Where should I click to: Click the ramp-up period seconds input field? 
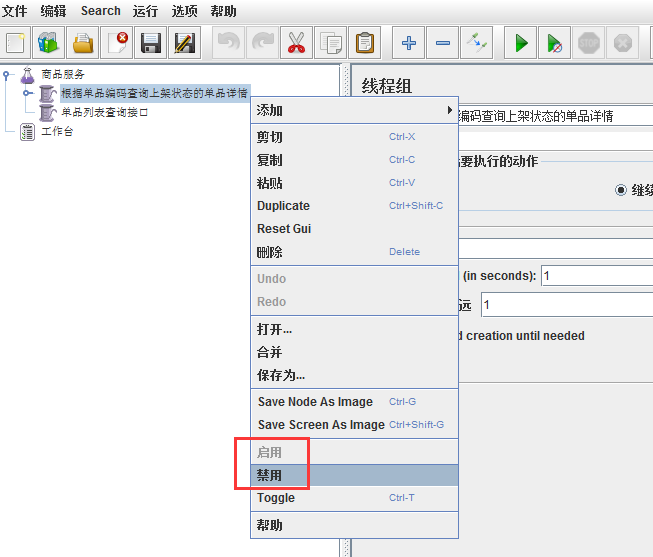596,276
